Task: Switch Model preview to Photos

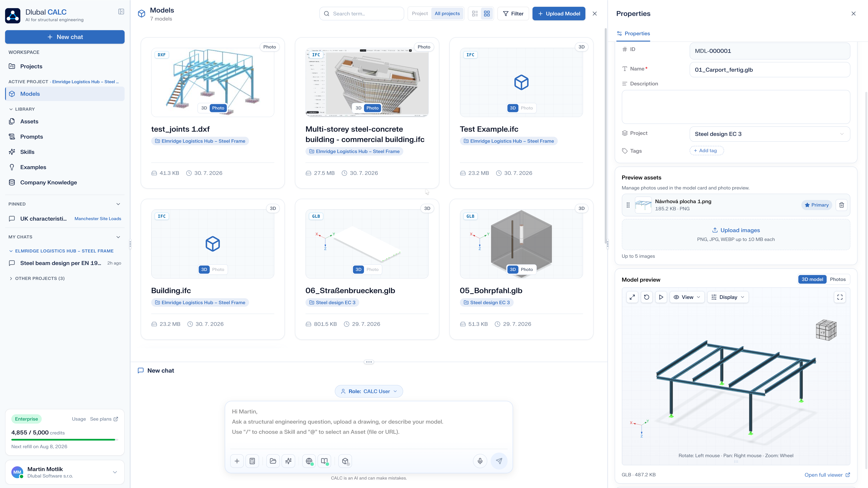Action: click(838, 279)
